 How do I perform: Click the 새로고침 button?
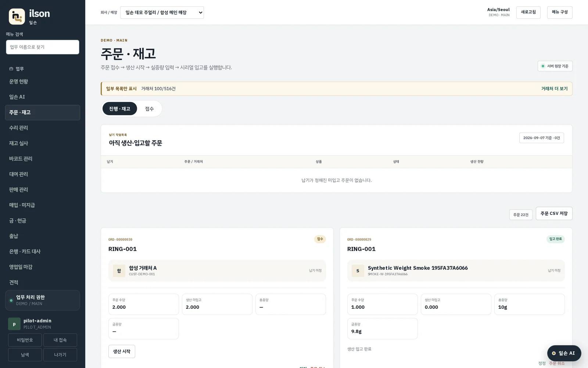(528, 13)
